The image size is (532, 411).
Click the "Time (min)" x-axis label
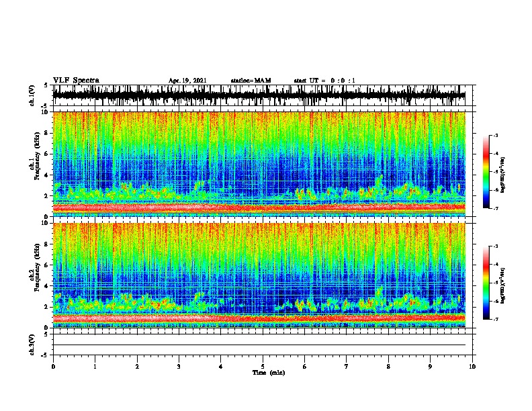click(x=269, y=373)
